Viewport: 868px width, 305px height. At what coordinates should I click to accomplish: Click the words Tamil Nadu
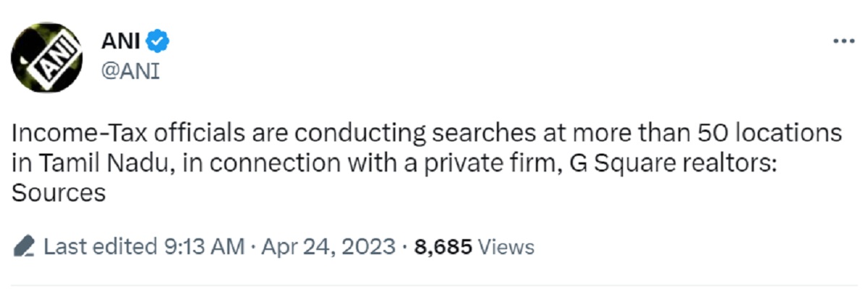tap(92, 164)
